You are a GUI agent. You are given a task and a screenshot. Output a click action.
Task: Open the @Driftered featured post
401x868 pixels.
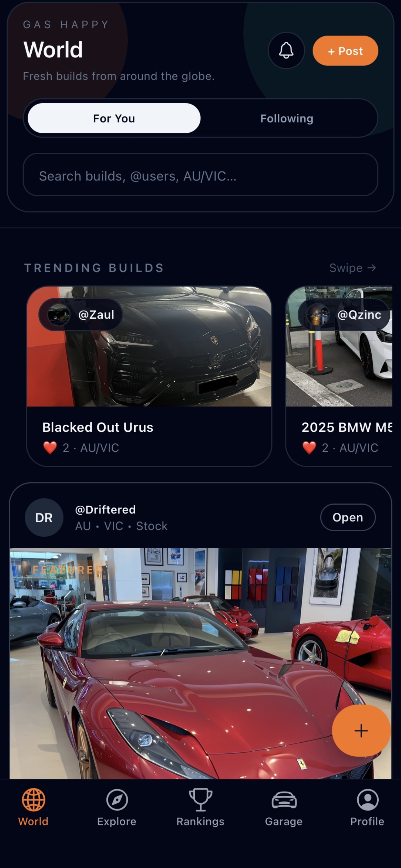[x=348, y=517]
